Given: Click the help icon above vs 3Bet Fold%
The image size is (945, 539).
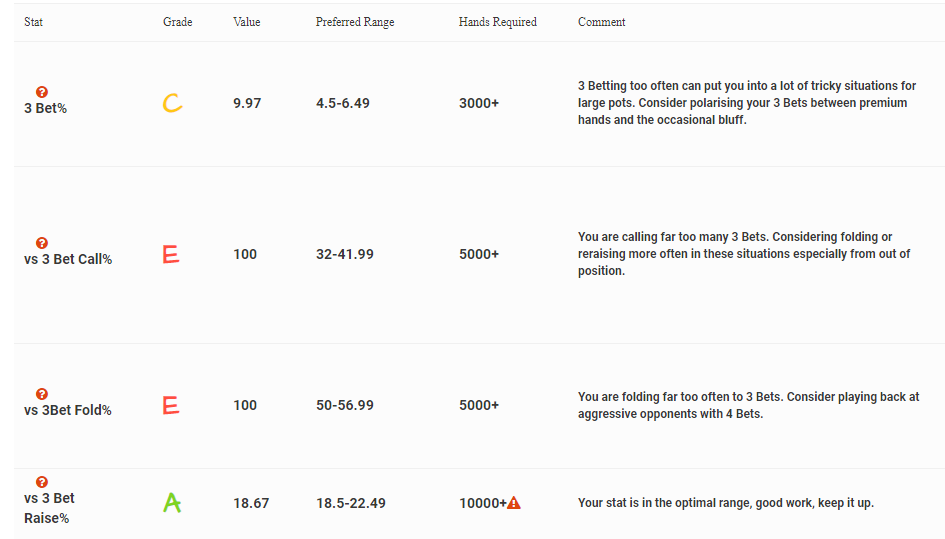Looking at the screenshot, I should click(x=42, y=394).
